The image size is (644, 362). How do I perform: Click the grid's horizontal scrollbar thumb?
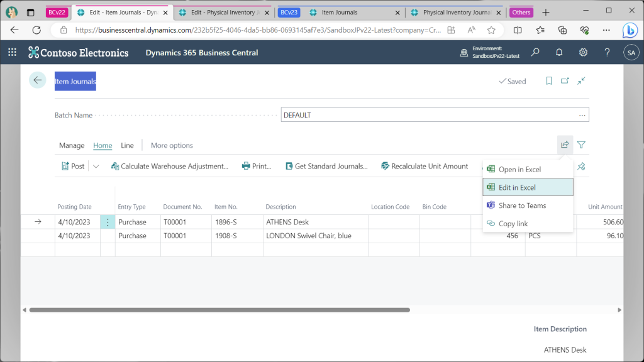[x=219, y=310]
